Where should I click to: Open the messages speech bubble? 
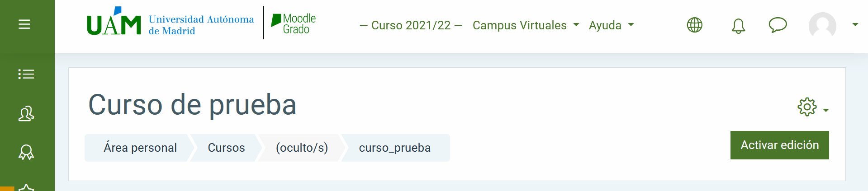pyautogui.click(x=778, y=25)
